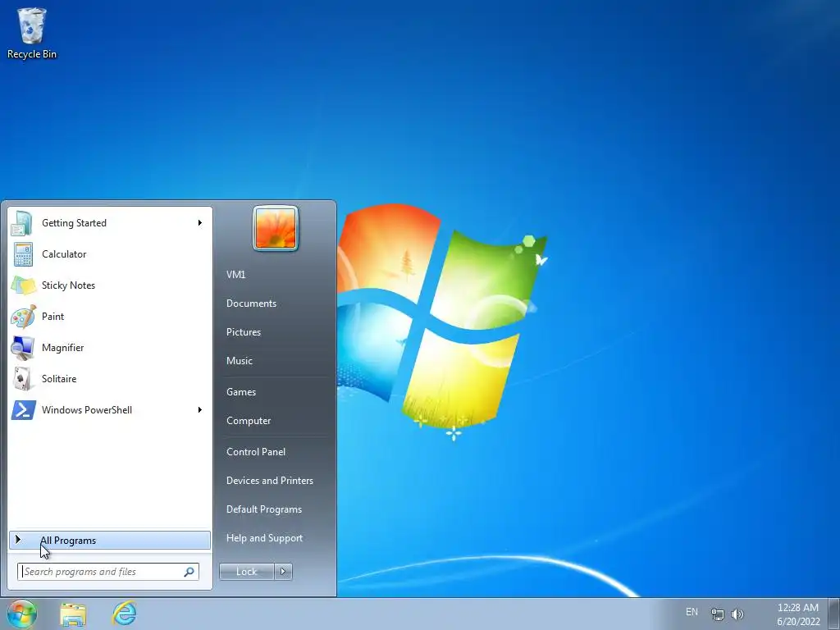Screen dimensions: 840x630
Task: Launch Internet Explorer from taskbar
Action: click(125, 614)
